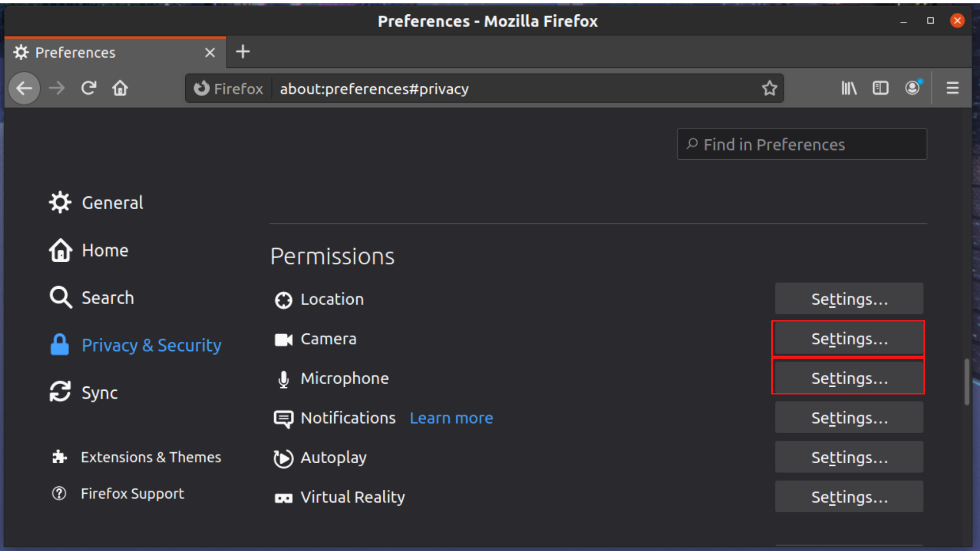This screenshot has width=980, height=551.
Task: Click the forward navigation arrow
Action: pos(57,88)
